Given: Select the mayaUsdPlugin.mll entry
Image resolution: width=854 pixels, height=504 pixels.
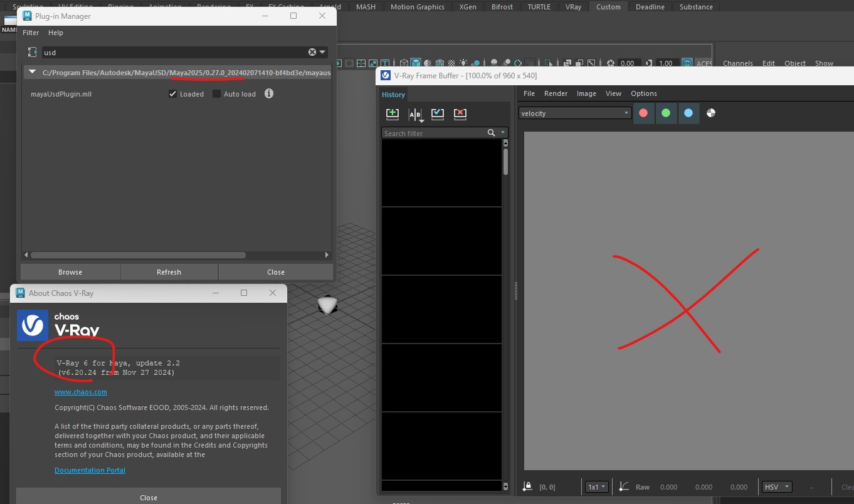Looking at the screenshot, I should (61, 94).
